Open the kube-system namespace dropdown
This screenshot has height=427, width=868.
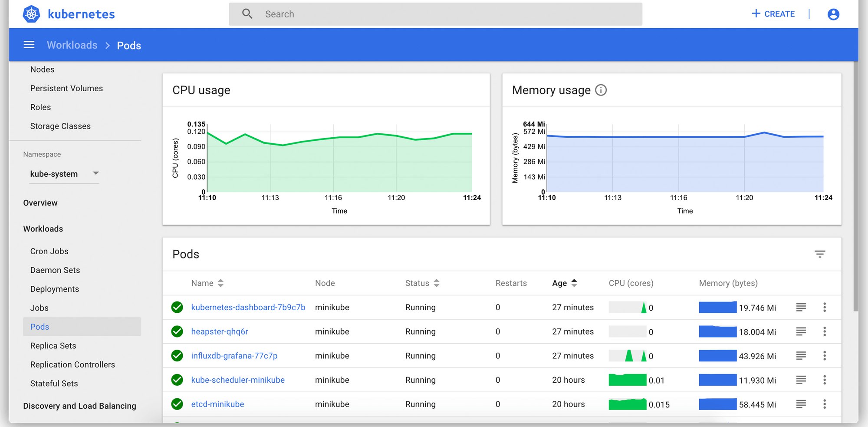[x=64, y=174]
